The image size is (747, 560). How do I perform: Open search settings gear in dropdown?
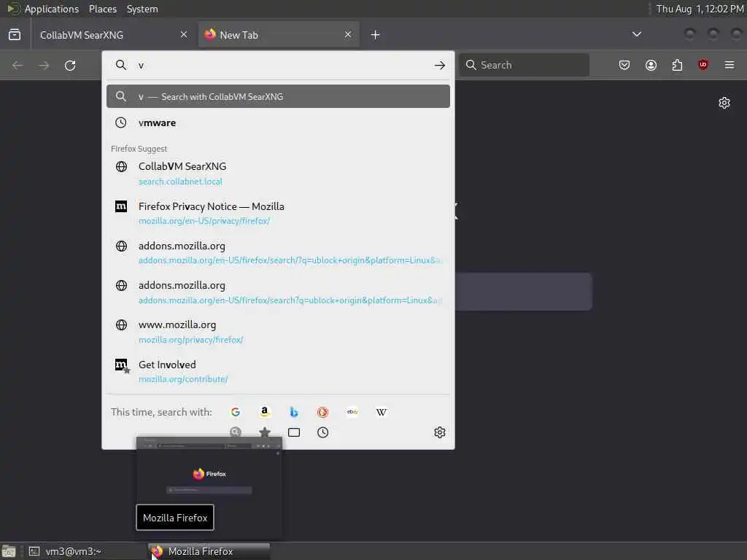[439, 432]
